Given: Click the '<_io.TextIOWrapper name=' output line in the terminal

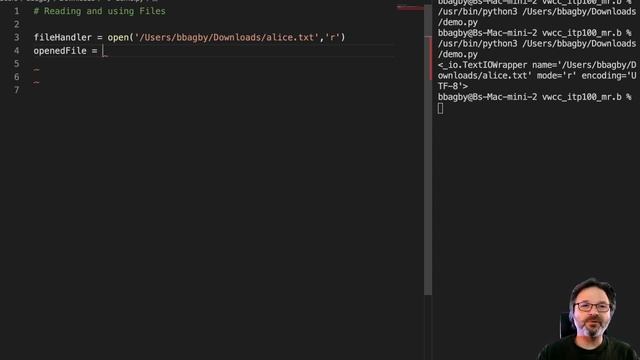Looking at the screenshot, I should [x=537, y=65].
